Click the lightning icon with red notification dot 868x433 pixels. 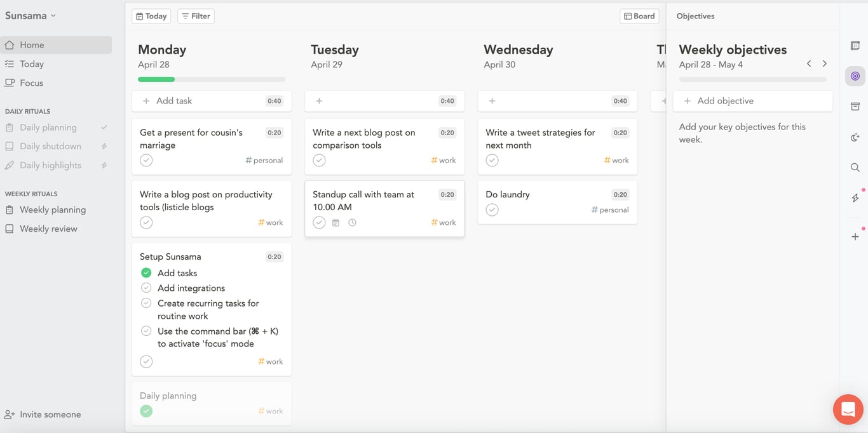pyautogui.click(x=855, y=197)
